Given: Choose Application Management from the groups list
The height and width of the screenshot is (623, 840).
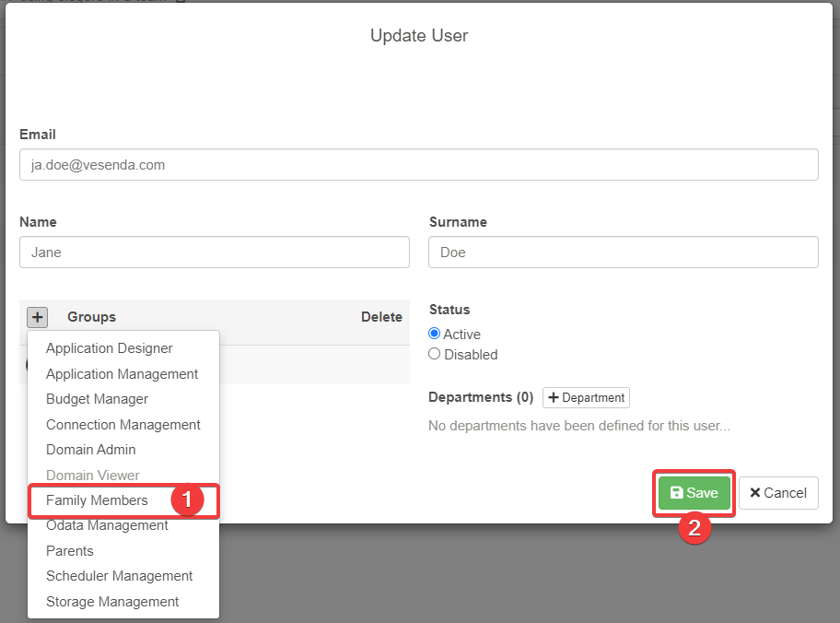Looking at the screenshot, I should point(122,374).
